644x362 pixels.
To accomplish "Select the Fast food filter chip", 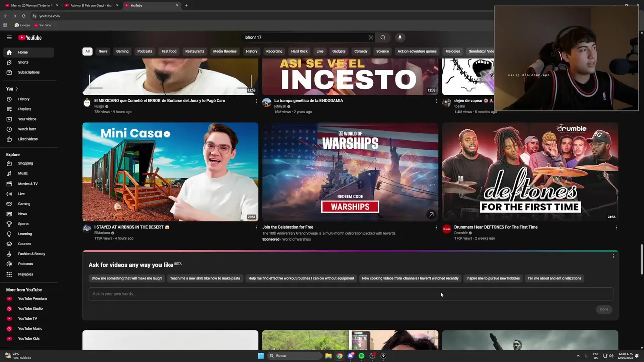I will tap(169, 51).
